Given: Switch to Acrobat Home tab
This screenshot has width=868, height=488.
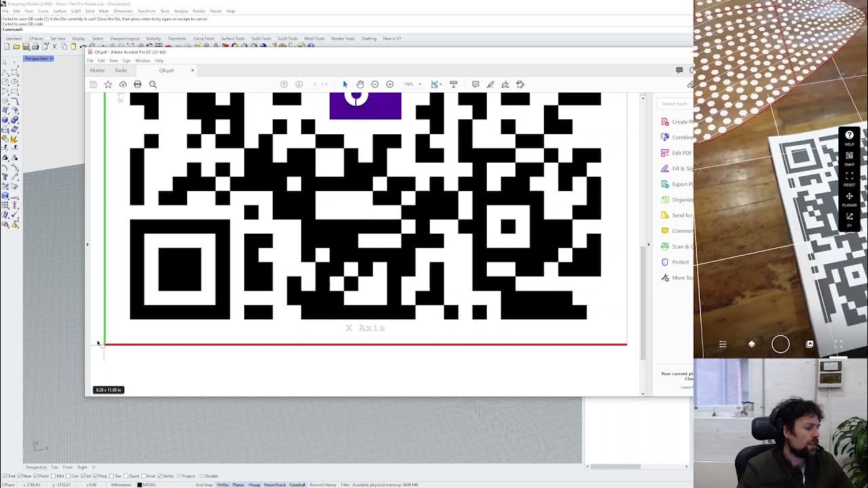Looking at the screenshot, I should point(98,70).
